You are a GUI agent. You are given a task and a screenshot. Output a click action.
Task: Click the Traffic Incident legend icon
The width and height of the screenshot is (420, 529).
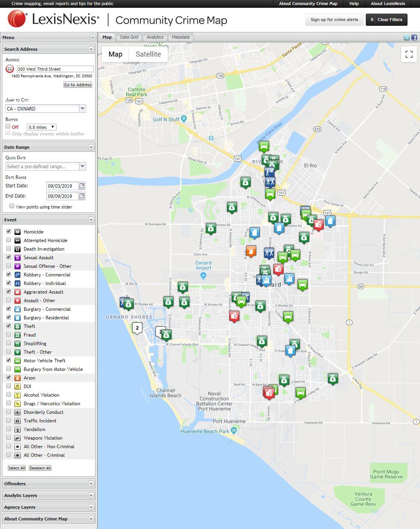pyautogui.click(x=17, y=421)
